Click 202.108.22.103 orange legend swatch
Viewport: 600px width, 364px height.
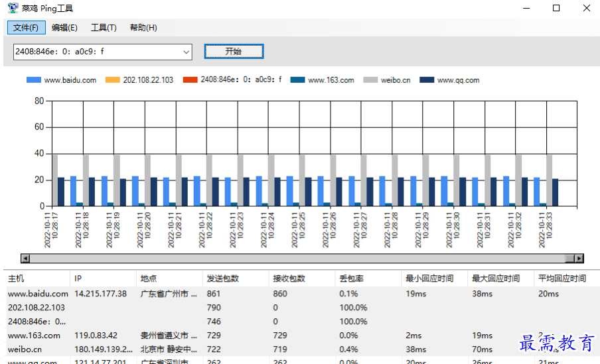pos(113,80)
